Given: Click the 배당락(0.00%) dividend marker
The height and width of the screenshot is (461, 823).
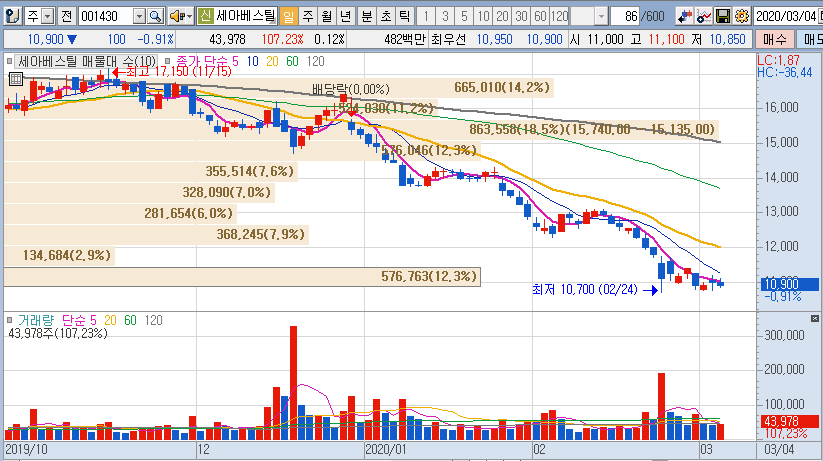Looking at the screenshot, I should (x=351, y=89).
